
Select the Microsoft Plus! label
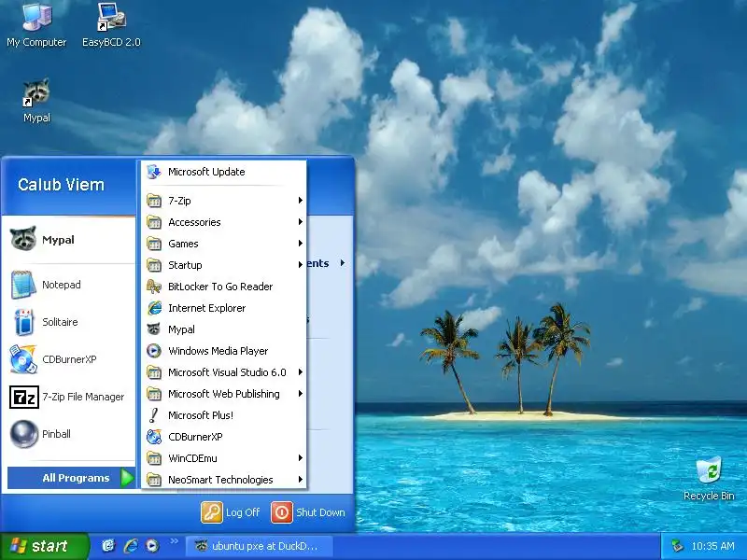(201, 415)
